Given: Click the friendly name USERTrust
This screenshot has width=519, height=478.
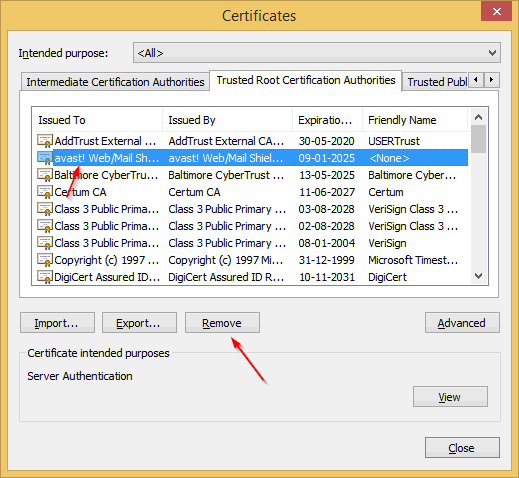Looking at the screenshot, I should (x=394, y=141).
